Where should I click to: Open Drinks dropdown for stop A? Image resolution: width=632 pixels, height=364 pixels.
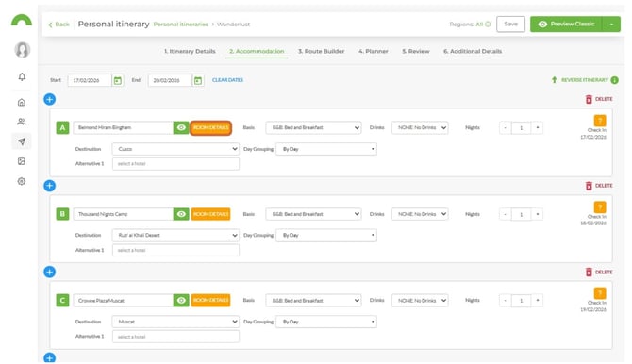(420, 128)
